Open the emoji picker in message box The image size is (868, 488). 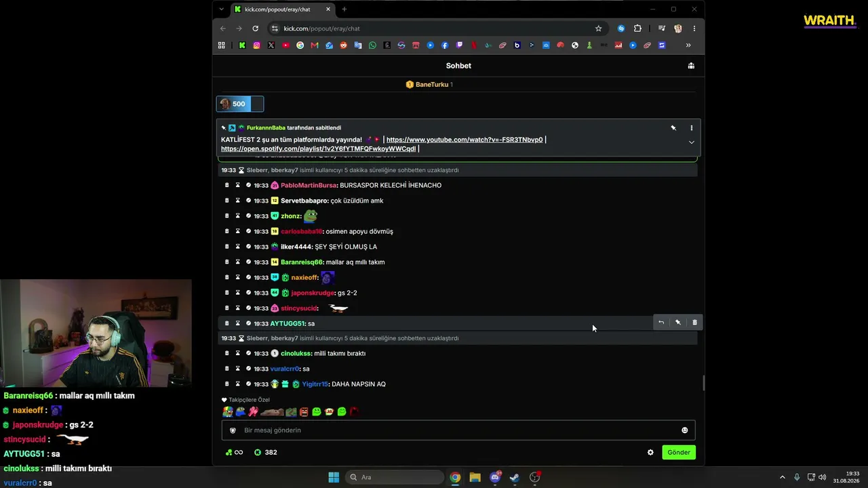pyautogui.click(x=684, y=430)
